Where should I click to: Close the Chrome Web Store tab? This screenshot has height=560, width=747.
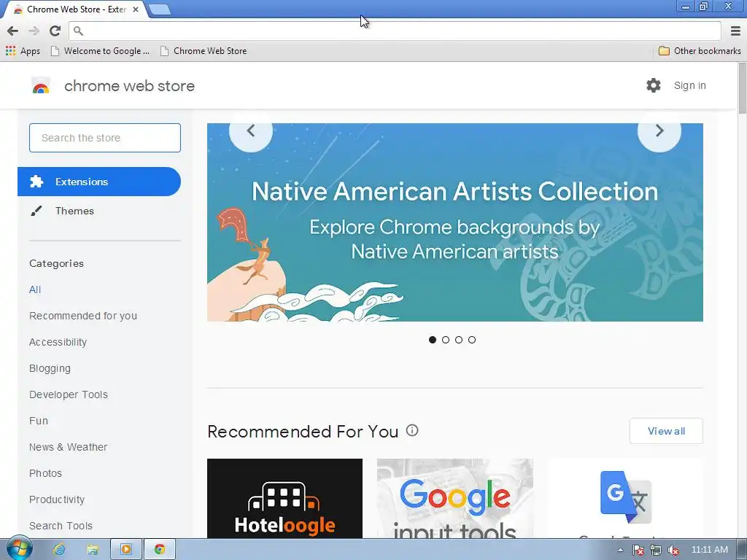135,9
